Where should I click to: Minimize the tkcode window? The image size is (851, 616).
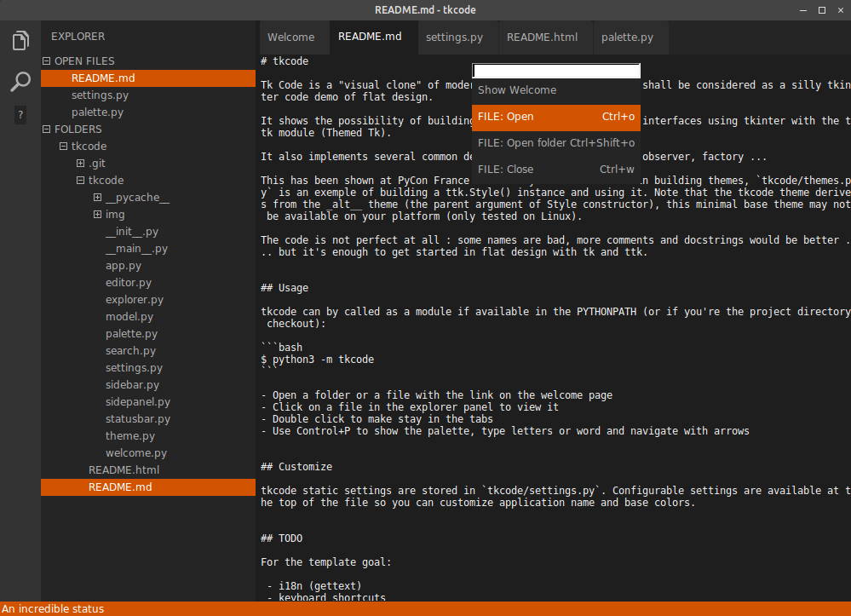point(803,10)
